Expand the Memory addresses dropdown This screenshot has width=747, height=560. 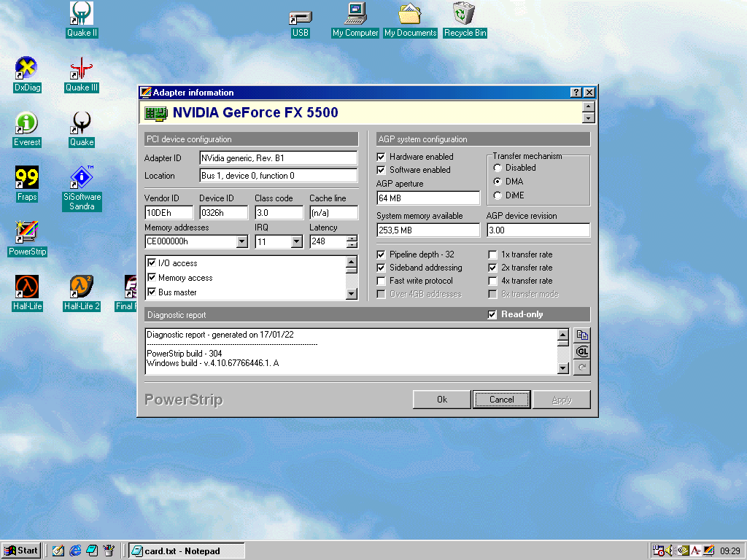tap(242, 241)
